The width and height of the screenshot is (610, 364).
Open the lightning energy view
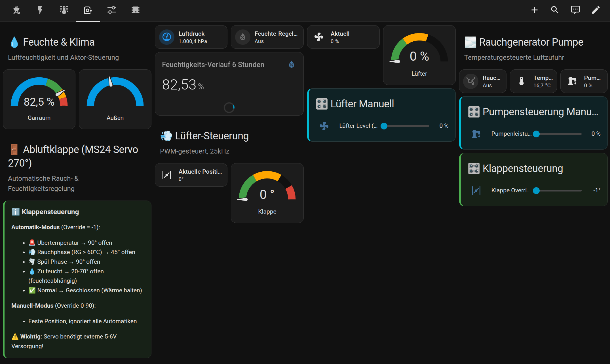40,10
